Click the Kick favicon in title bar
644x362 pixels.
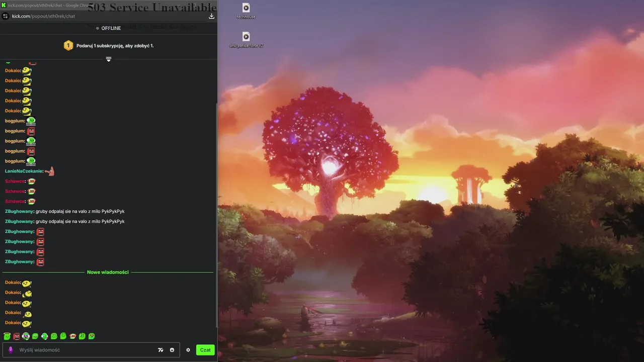[4, 5]
